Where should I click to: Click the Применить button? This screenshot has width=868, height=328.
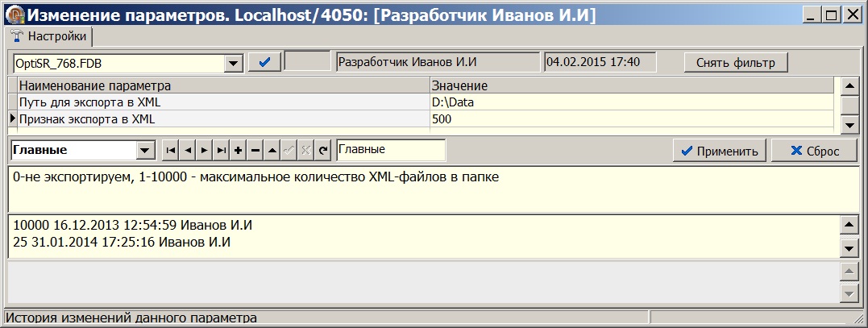(720, 151)
